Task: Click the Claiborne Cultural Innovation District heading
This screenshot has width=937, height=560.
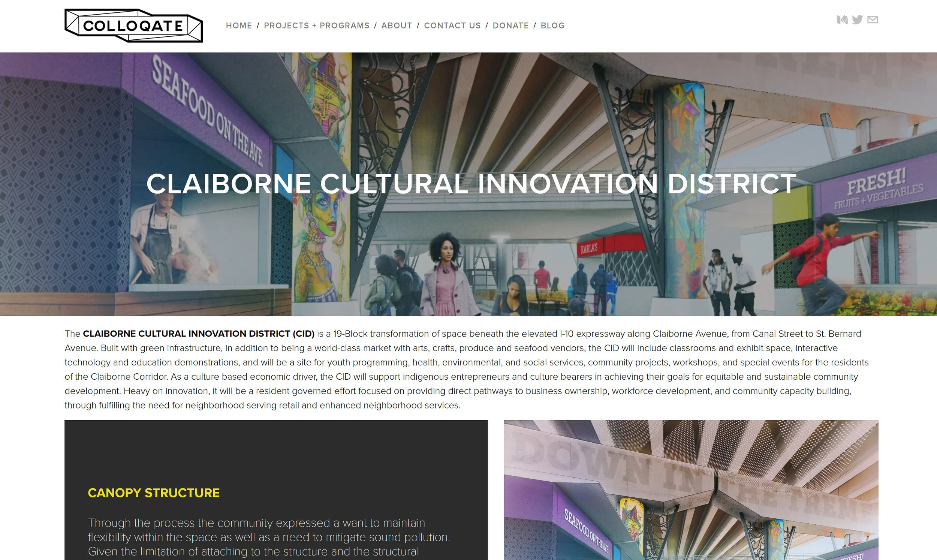Action: pos(471,184)
